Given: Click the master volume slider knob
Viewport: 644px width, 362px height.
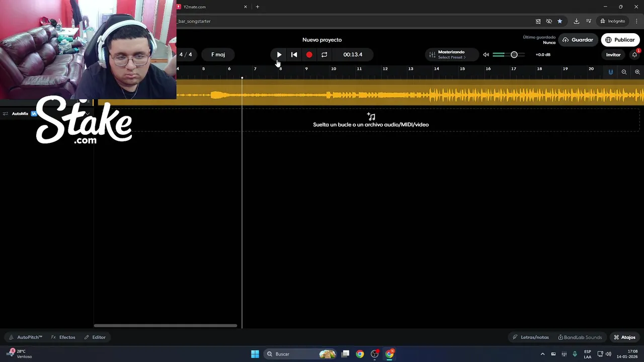Looking at the screenshot, I should 514,54.
